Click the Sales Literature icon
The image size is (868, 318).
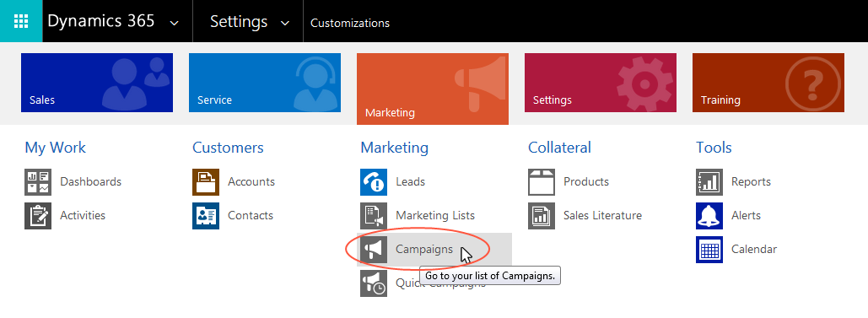(542, 216)
